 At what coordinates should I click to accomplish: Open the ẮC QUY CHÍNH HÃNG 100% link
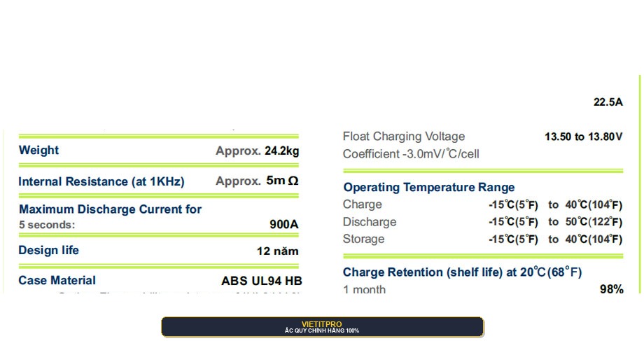point(322,330)
